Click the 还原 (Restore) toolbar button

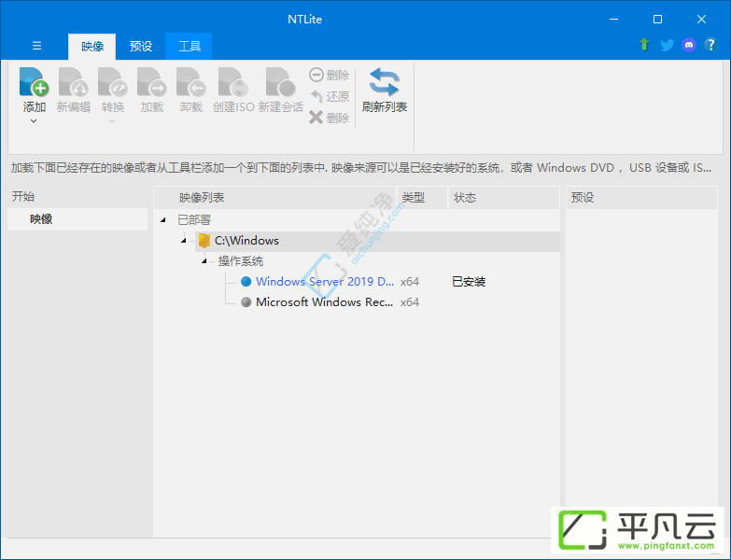coord(330,96)
